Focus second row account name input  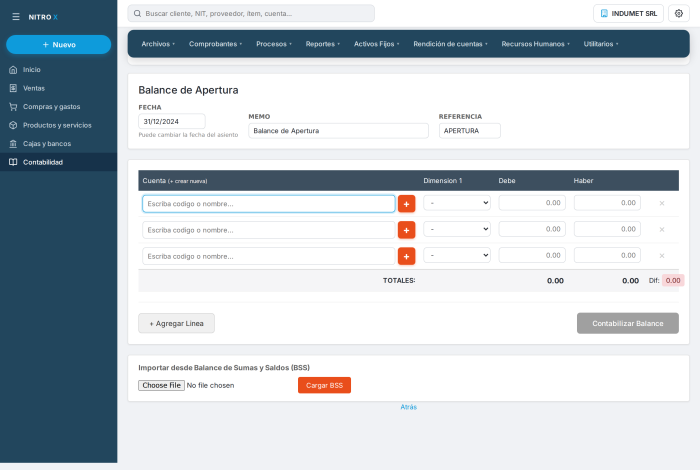269,230
